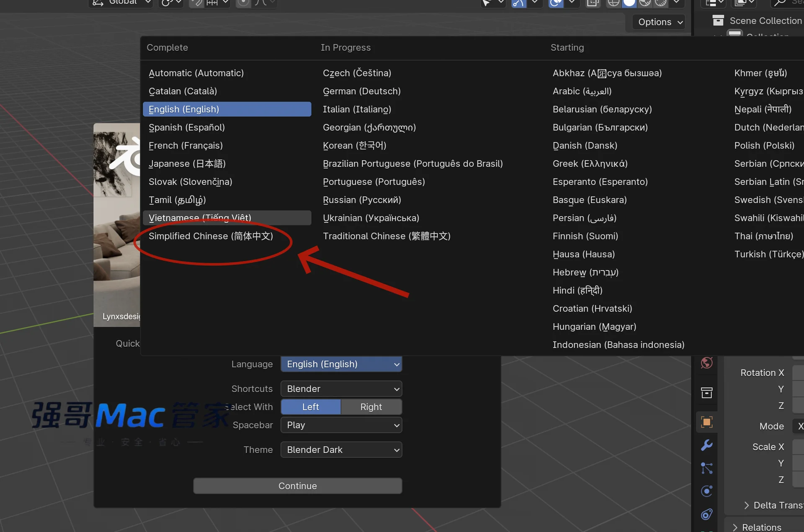Open the Spacebar dropdown set to Play
804x532 pixels.
pos(341,425)
